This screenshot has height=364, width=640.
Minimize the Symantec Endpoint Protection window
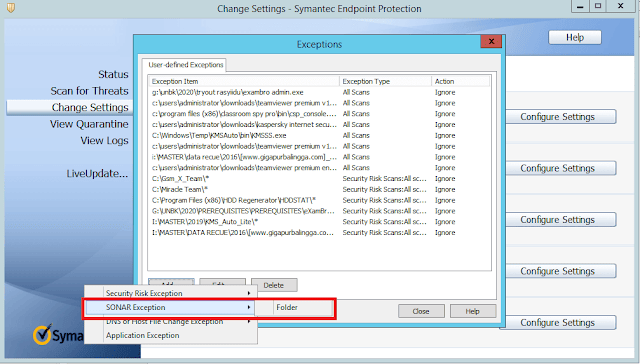[580, 6]
